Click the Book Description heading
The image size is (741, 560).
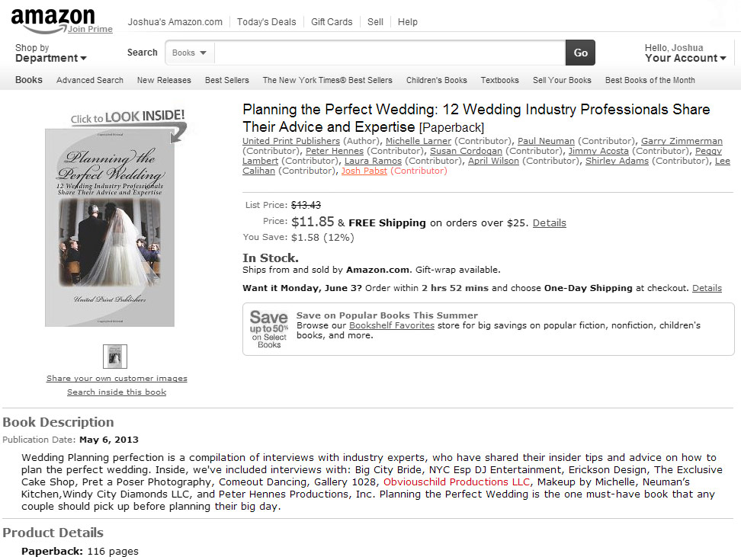(58, 422)
